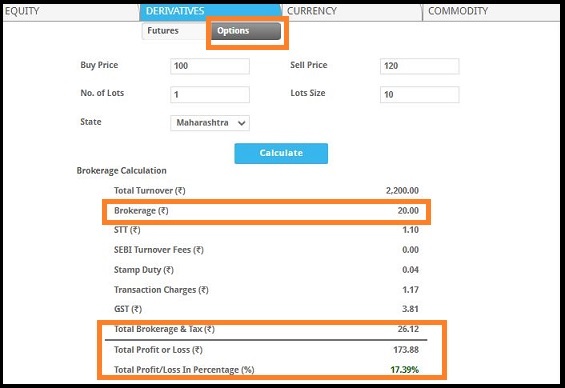The width and height of the screenshot is (565, 388).
Task: Select the Options sub-tab
Action: 246,31
